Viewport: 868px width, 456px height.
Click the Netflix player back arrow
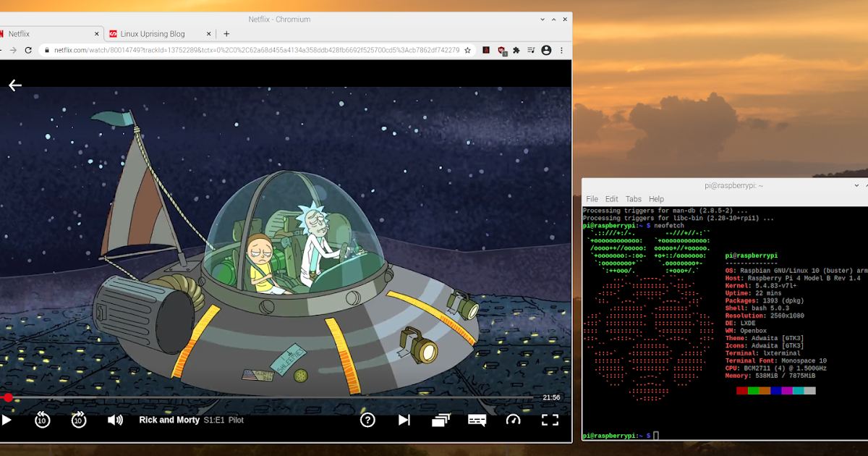(15, 85)
